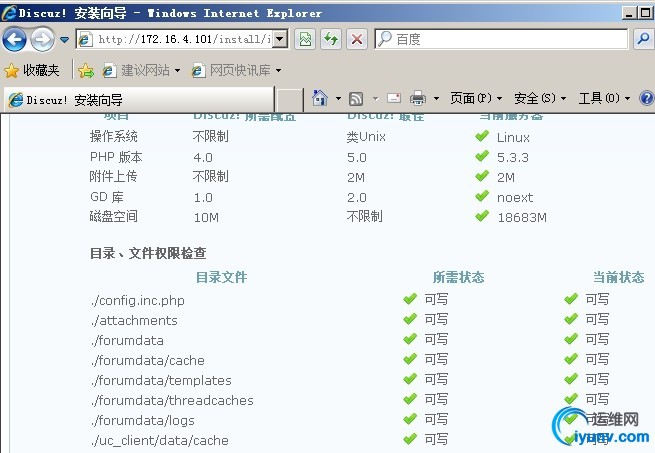Expand the Print dropdown arrow

436,99
